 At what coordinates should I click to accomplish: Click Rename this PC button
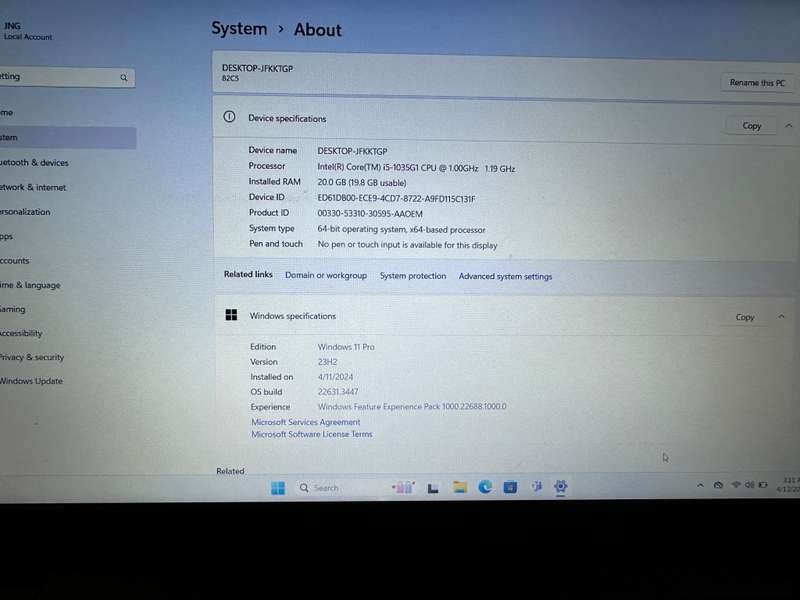pyautogui.click(x=757, y=83)
